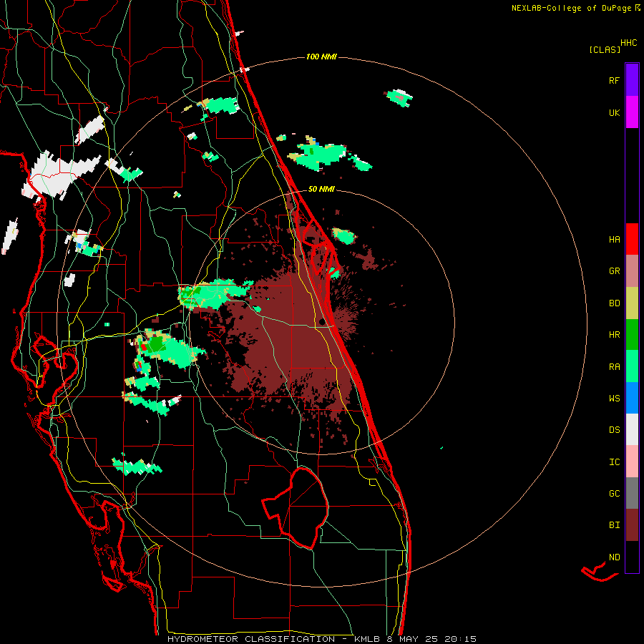Click the GR legend label

tap(615, 271)
